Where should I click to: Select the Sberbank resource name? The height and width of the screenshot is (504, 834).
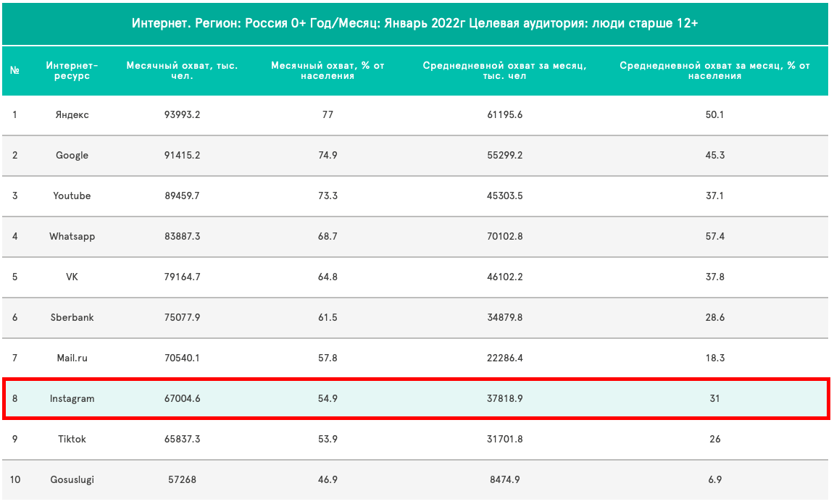coord(72,317)
